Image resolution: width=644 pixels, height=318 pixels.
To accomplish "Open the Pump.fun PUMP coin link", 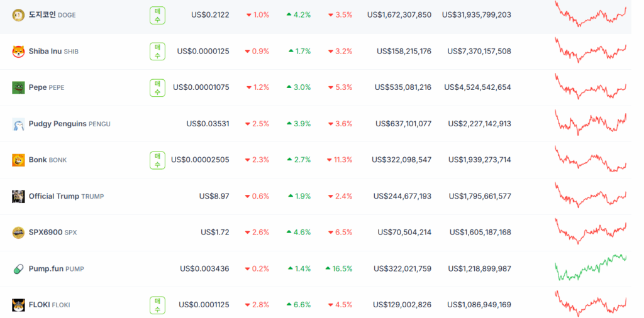I will click(x=56, y=269).
